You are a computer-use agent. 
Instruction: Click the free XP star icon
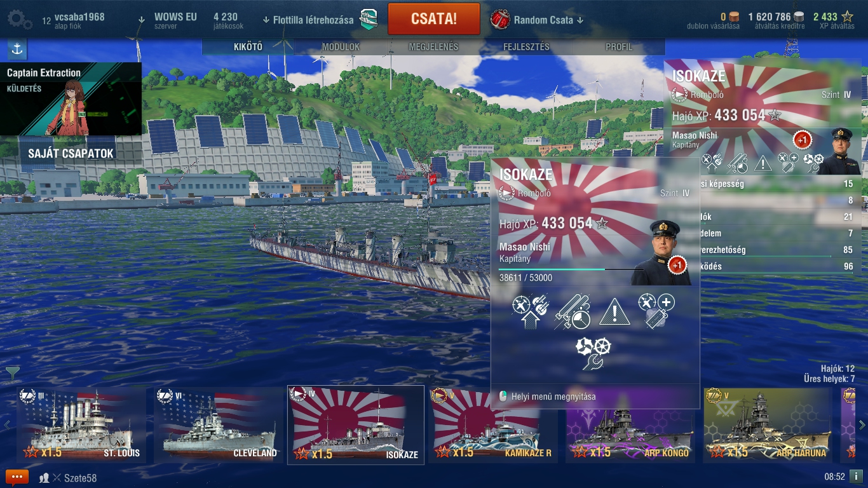pos(848,17)
